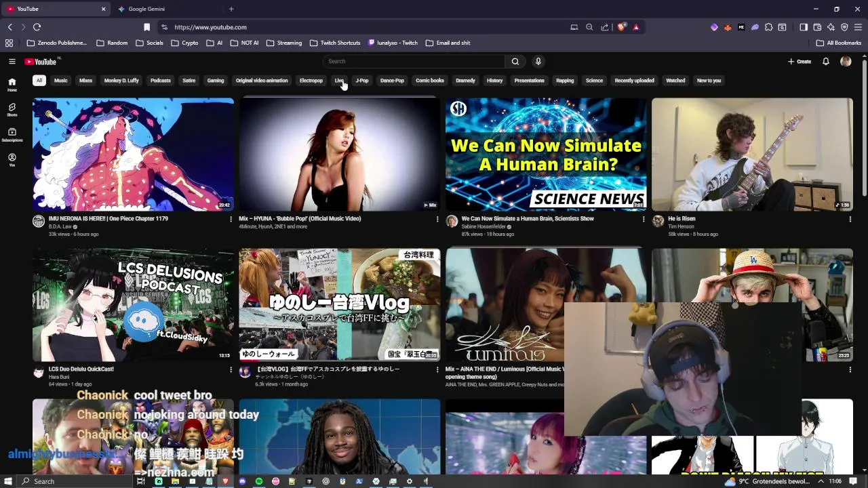Go back with the browser back arrow

click(9, 27)
